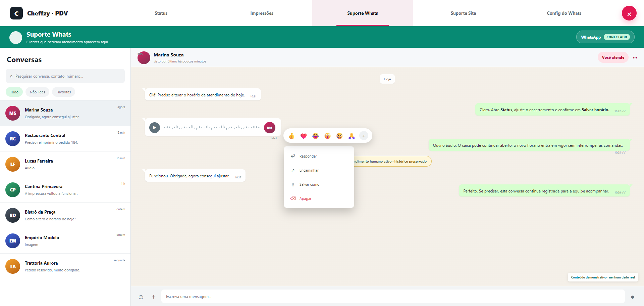
Task: Click the send message dot button
Action: (x=633, y=297)
